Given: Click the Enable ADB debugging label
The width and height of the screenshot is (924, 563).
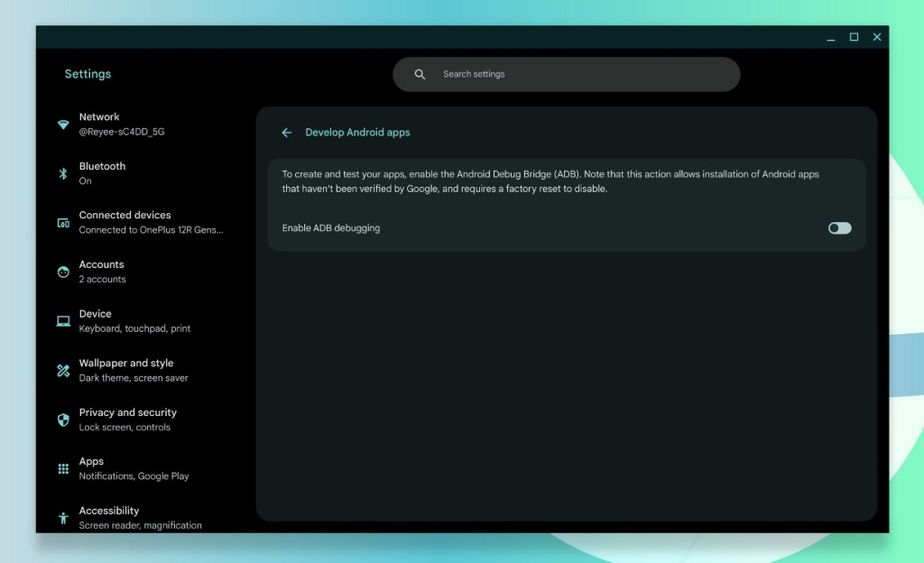Looking at the screenshot, I should tap(331, 228).
